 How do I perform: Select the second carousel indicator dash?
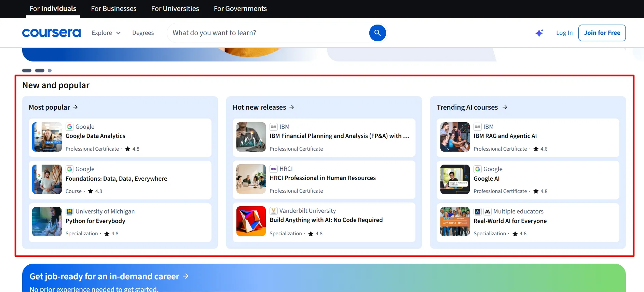(40, 70)
